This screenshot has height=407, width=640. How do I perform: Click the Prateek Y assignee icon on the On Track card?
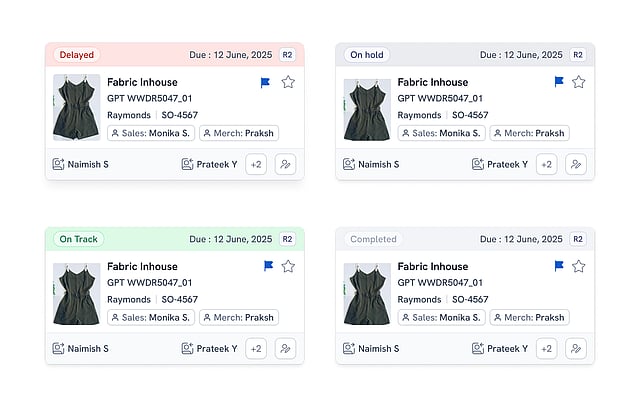coord(187,348)
